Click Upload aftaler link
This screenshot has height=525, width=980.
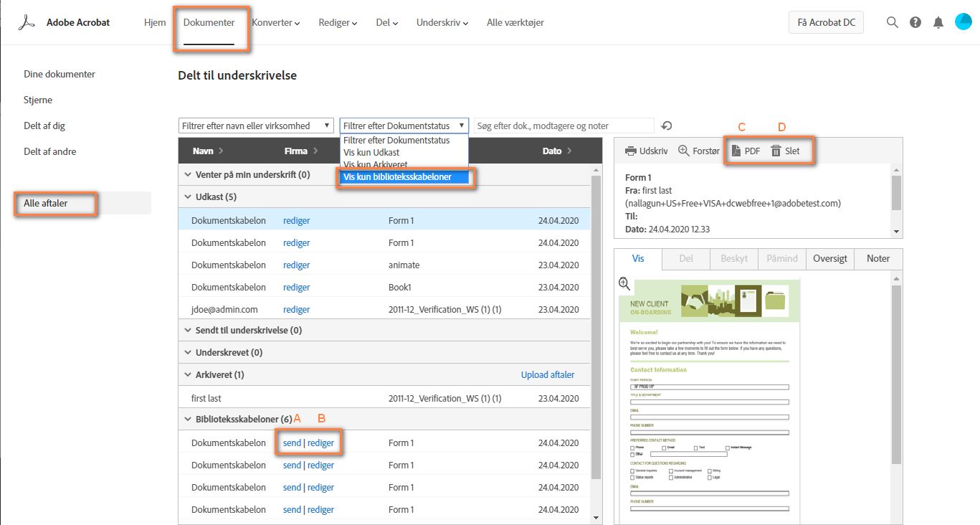(x=548, y=375)
